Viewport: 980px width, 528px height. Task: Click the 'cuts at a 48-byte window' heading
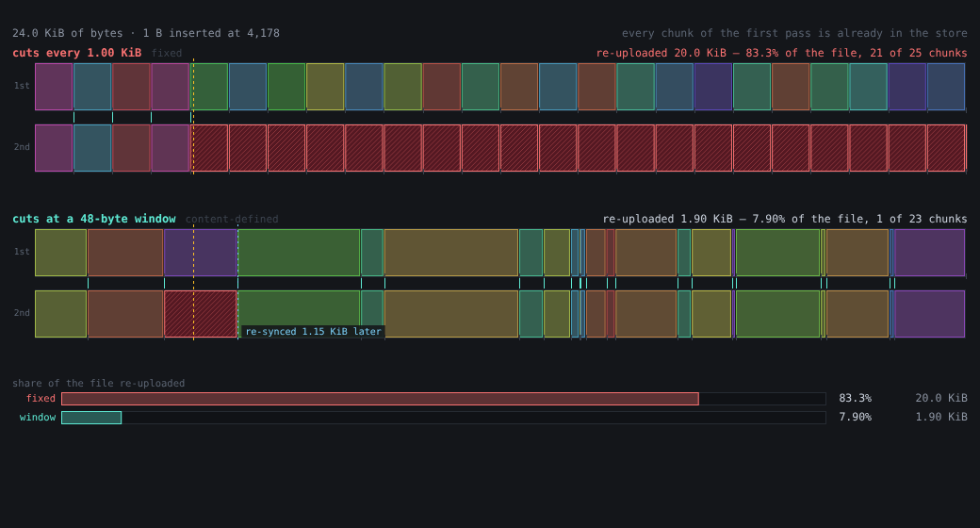93,219
